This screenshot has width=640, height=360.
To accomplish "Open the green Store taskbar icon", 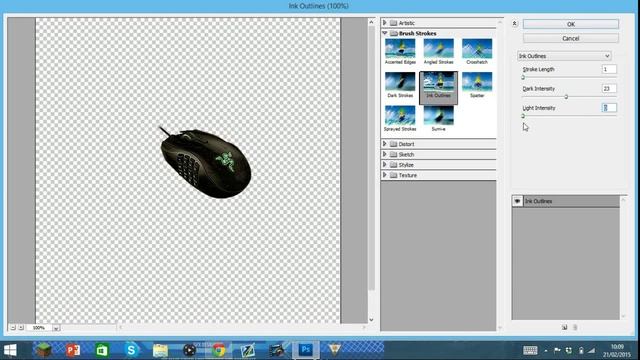I will (x=102, y=350).
